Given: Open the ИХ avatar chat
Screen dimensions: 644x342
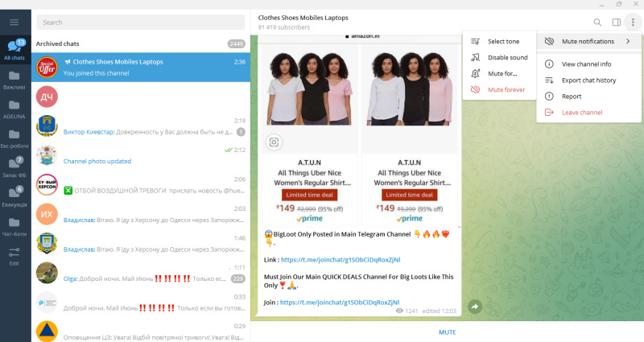Looking at the screenshot, I should pos(140,214).
